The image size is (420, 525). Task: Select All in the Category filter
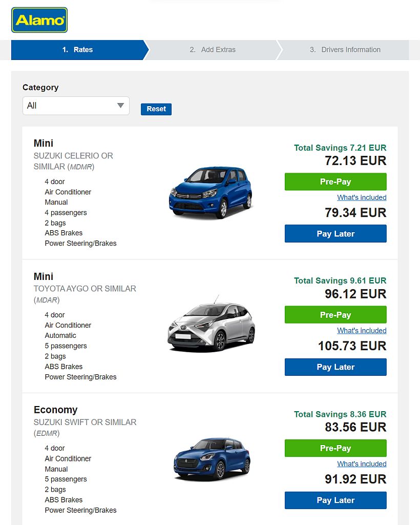(76, 106)
